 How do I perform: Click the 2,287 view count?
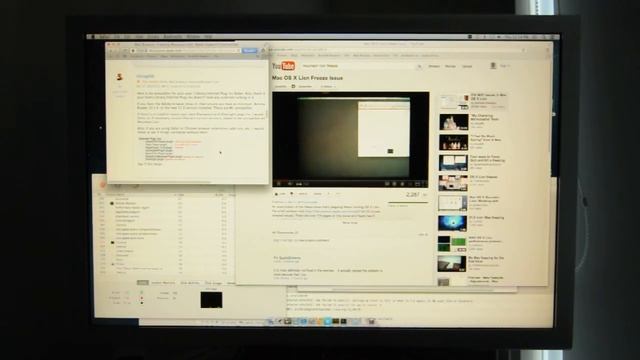pos(413,195)
